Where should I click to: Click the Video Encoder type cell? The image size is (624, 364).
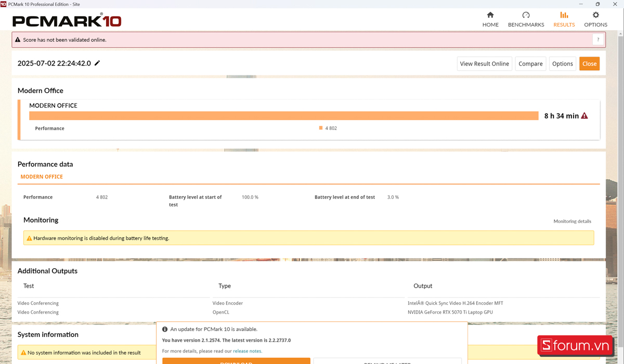pyautogui.click(x=228, y=303)
